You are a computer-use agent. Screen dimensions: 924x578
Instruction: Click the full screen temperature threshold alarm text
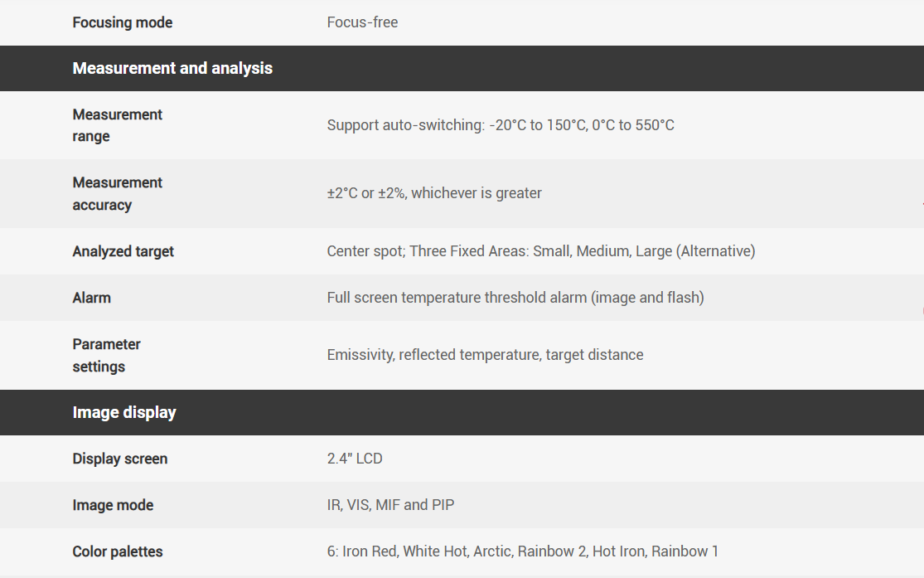tap(515, 298)
